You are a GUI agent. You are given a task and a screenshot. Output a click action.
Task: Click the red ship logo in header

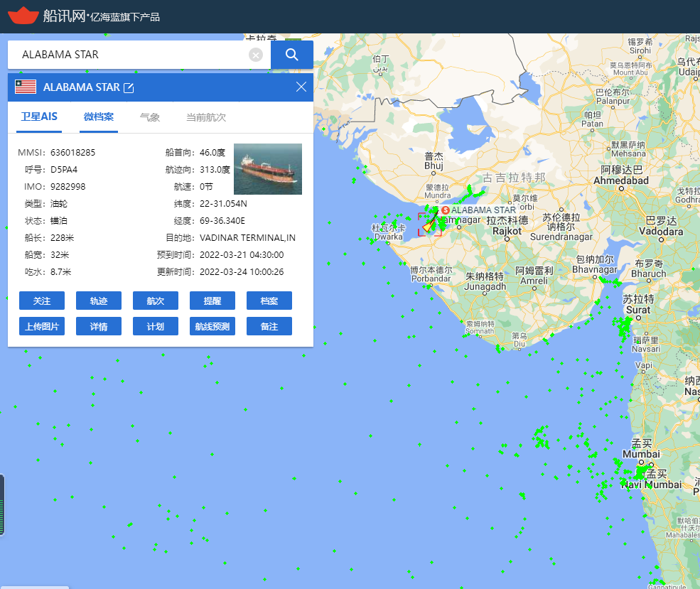(21, 15)
